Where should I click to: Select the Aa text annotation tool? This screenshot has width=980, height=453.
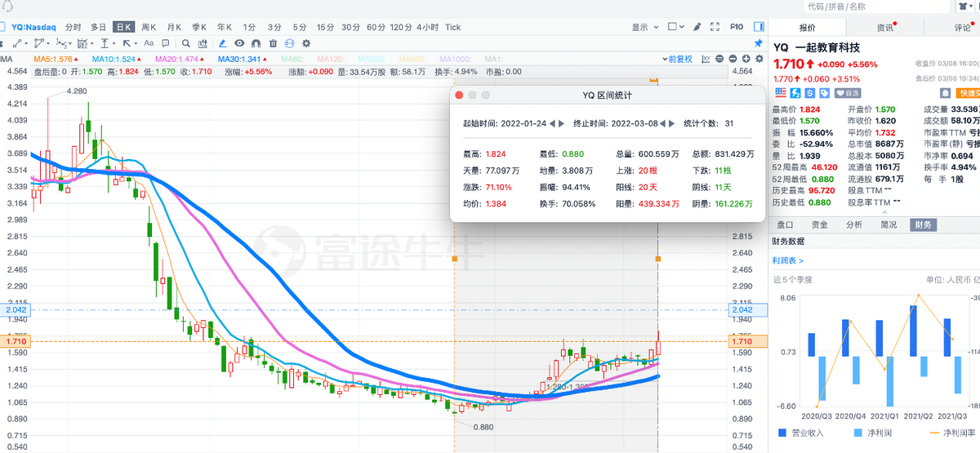point(149,43)
